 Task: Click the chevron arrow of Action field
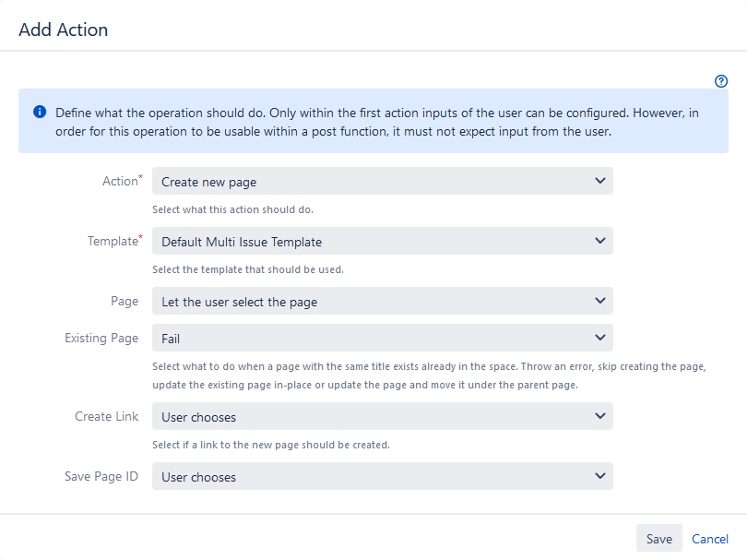tap(600, 181)
